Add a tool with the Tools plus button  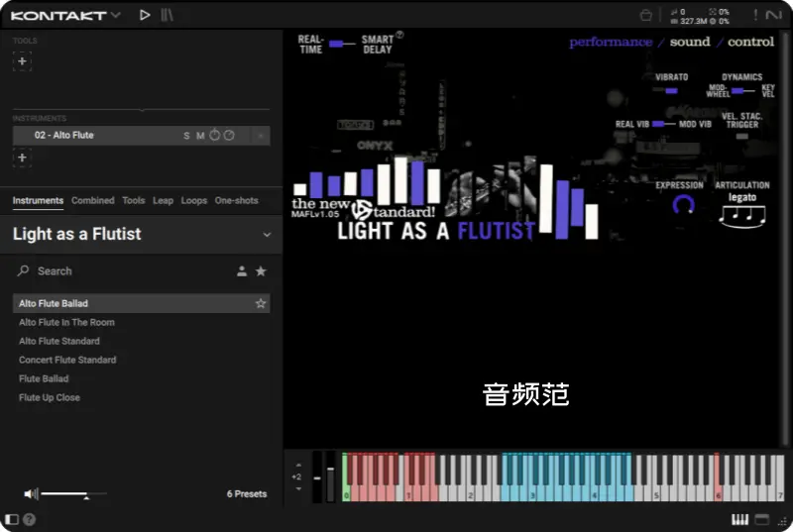click(22, 61)
